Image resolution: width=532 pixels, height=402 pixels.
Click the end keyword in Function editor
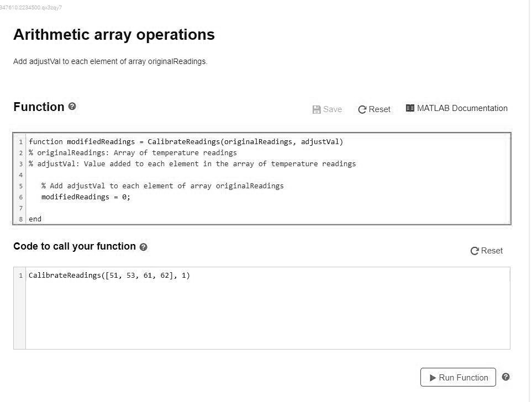pyautogui.click(x=35, y=219)
